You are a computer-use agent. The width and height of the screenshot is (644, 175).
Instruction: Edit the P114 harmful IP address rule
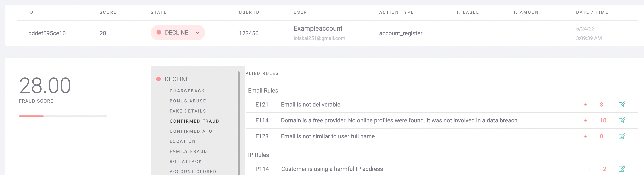point(622,169)
